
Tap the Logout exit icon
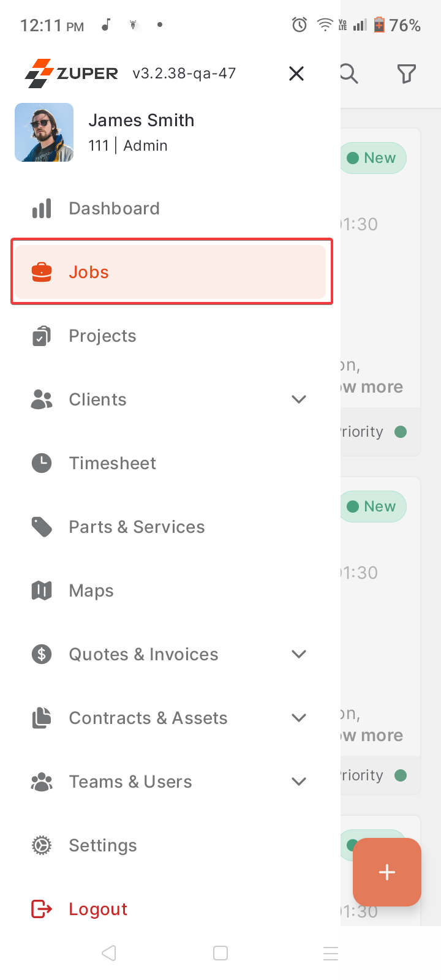click(42, 909)
